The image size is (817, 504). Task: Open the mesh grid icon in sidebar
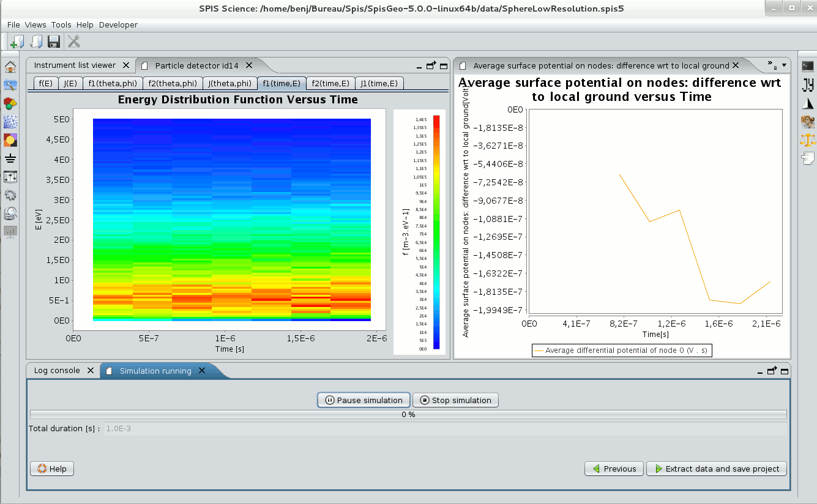tap(10, 122)
